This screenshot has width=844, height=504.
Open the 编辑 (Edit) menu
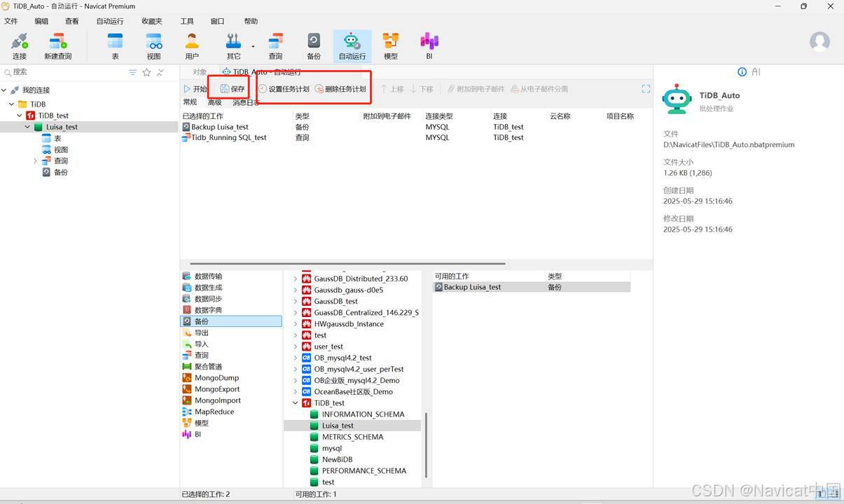click(41, 21)
